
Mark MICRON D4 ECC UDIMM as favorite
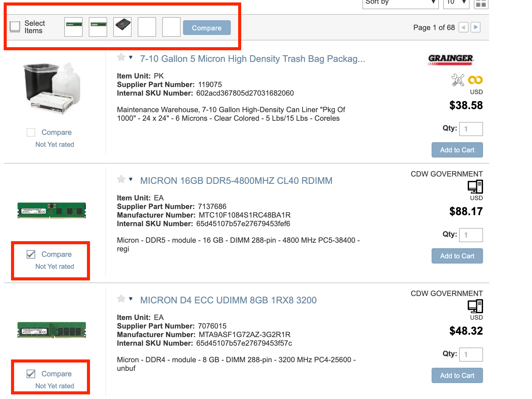(x=121, y=299)
